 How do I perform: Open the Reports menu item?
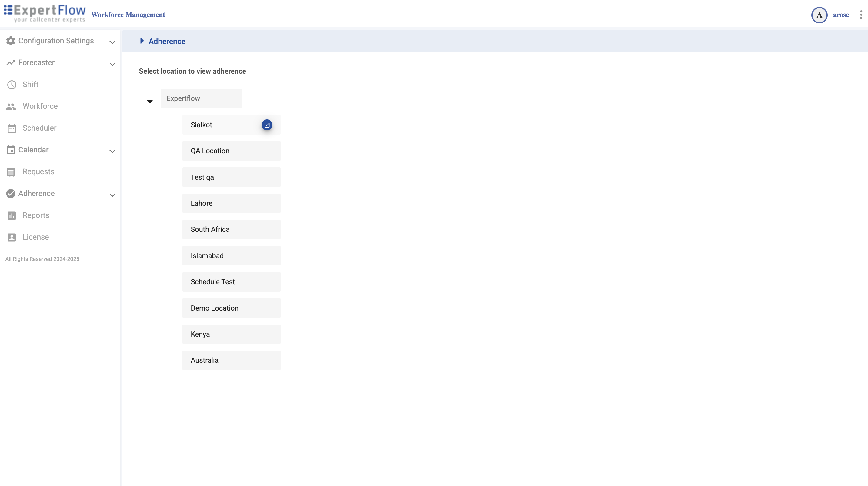(x=36, y=215)
